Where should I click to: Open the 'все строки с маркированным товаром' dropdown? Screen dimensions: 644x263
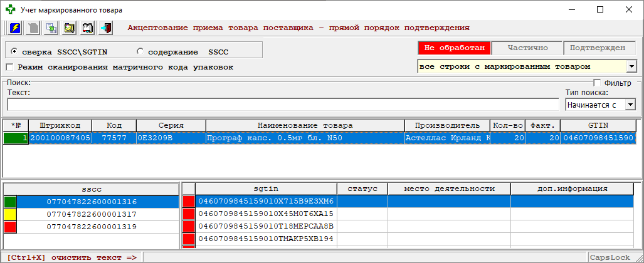631,66
